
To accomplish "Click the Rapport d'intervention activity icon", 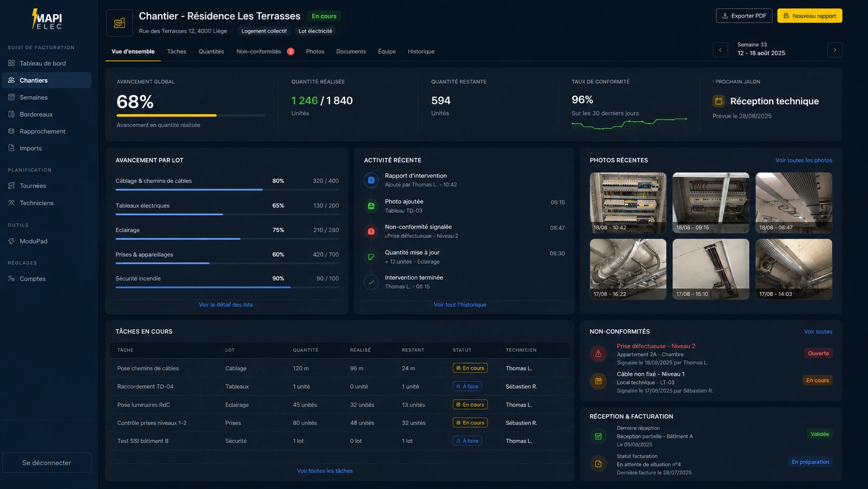I will [x=371, y=180].
